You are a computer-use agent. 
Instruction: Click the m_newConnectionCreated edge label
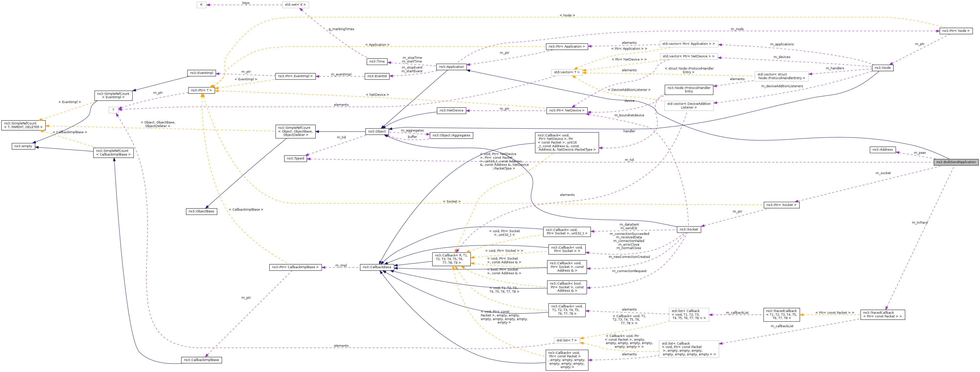click(629, 257)
